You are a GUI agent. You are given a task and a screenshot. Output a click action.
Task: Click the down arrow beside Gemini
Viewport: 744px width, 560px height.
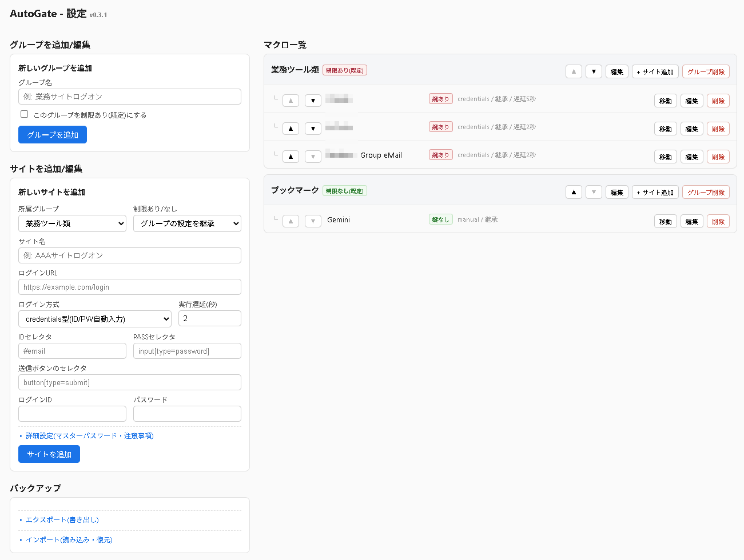[x=313, y=221]
